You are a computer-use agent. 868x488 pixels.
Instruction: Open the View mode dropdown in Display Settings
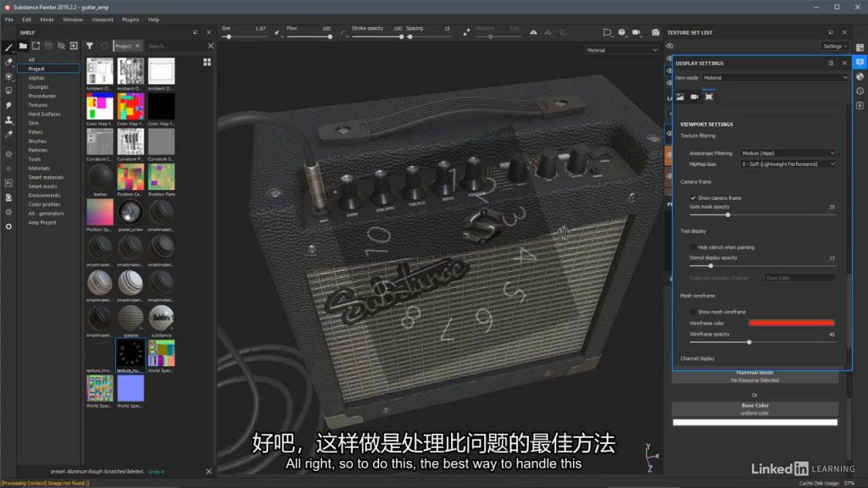click(x=775, y=78)
